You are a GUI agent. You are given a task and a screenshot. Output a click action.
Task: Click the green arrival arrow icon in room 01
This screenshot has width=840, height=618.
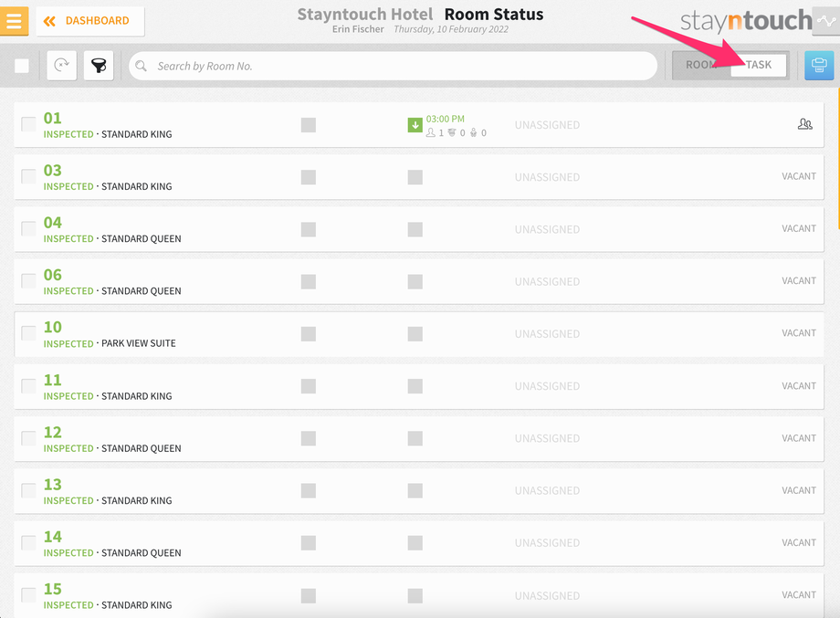(415, 125)
